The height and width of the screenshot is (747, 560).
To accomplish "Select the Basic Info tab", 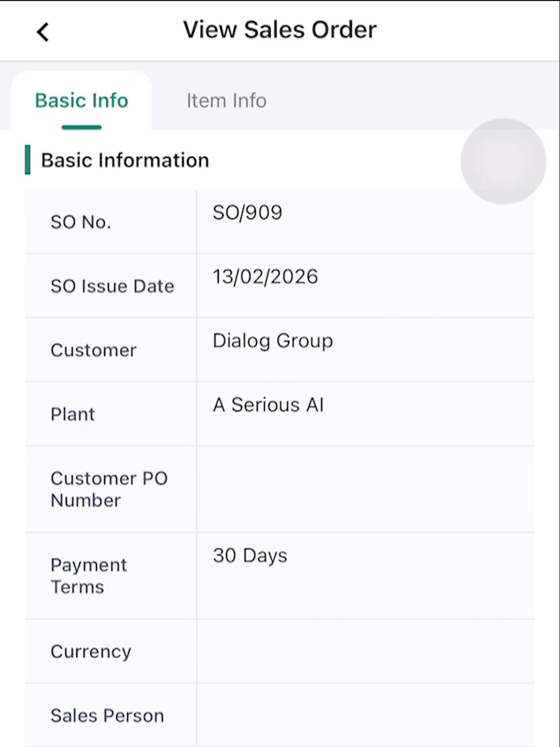I will tap(81, 101).
